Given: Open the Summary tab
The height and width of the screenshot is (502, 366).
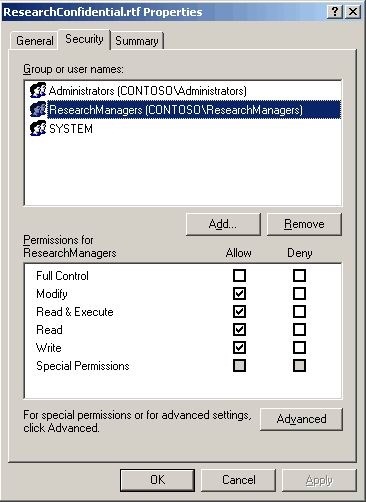Looking at the screenshot, I should pos(137,41).
